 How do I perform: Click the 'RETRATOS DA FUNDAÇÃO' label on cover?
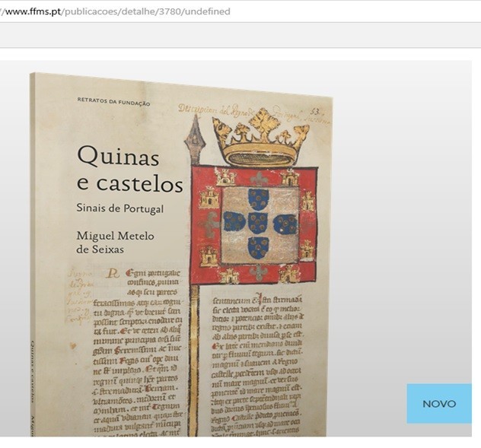[x=113, y=101]
